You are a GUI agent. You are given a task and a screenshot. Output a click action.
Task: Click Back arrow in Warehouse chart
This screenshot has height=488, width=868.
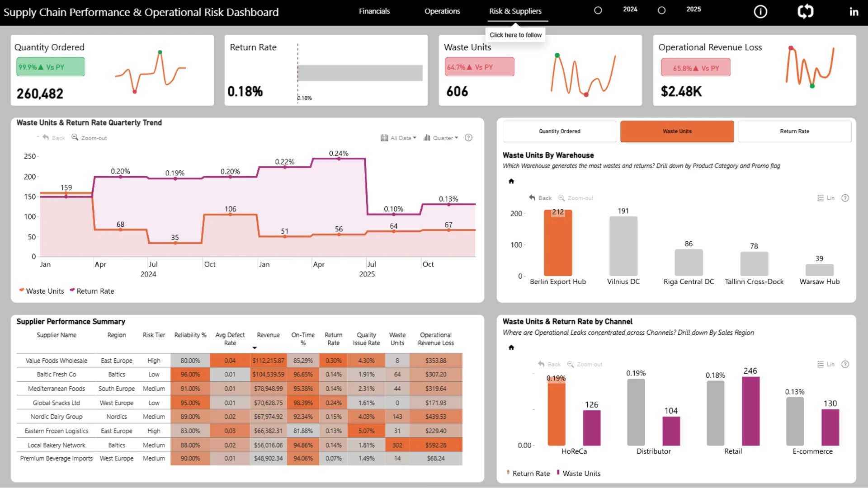tap(532, 198)
